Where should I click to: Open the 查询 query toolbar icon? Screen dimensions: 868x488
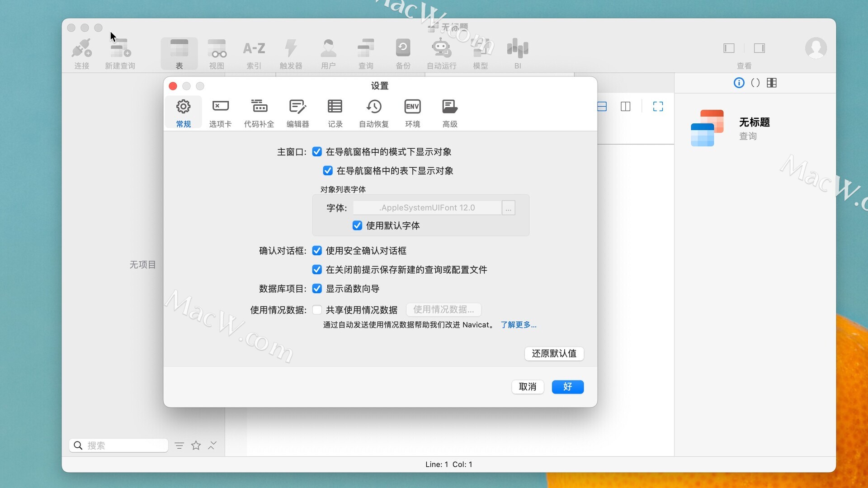(x=366, y=54)
